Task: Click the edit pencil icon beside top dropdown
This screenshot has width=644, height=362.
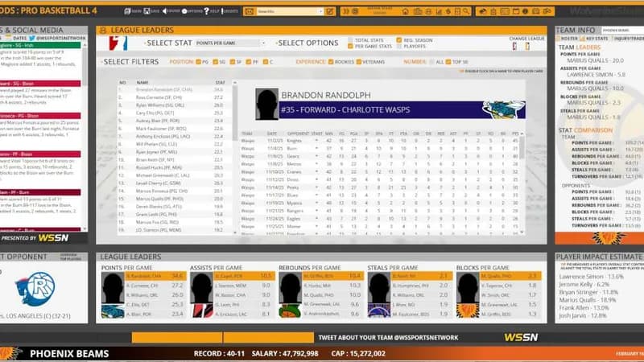Action: (330, 11)
